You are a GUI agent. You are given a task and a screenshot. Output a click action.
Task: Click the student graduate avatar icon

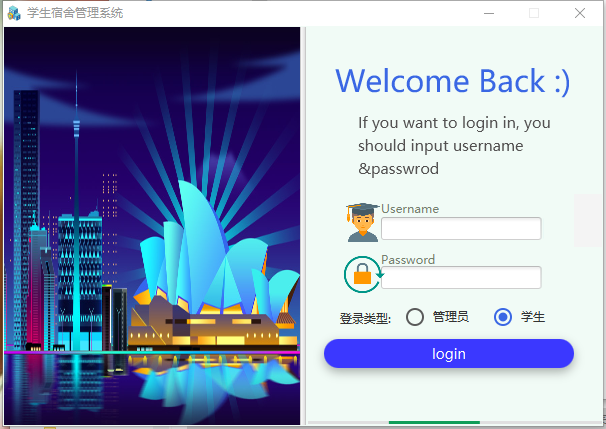(x=363, y=223)
